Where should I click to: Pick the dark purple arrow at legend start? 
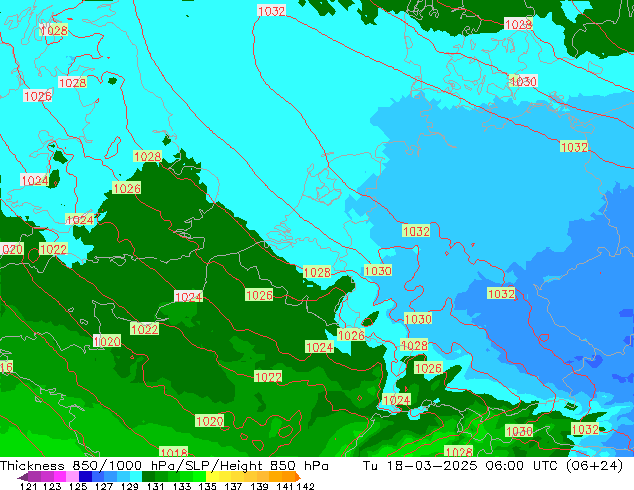coord(23,477)
